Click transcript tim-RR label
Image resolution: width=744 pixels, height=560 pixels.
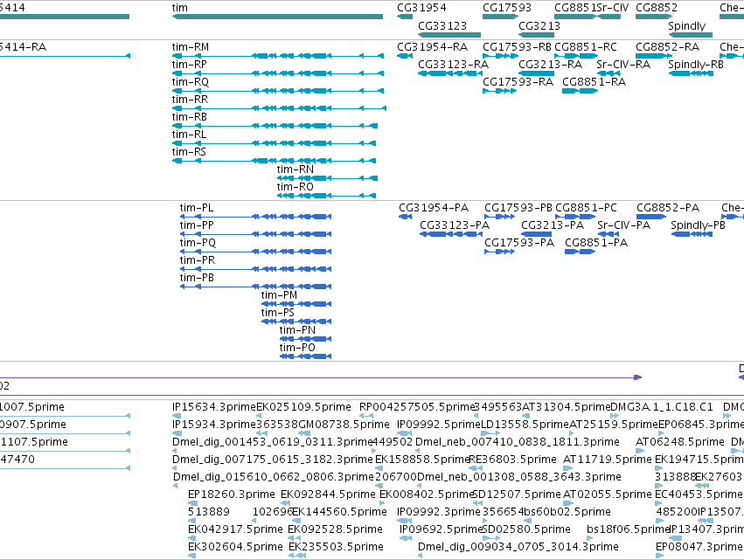coord(190,100)
